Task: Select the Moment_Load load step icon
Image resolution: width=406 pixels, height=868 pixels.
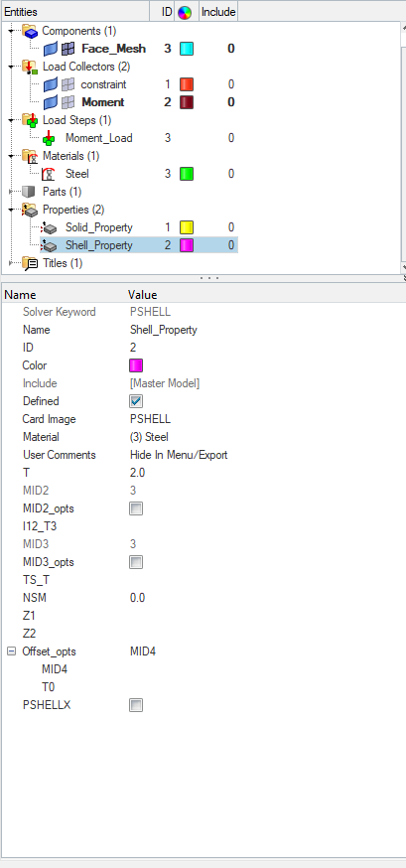Action: [50, 138]
